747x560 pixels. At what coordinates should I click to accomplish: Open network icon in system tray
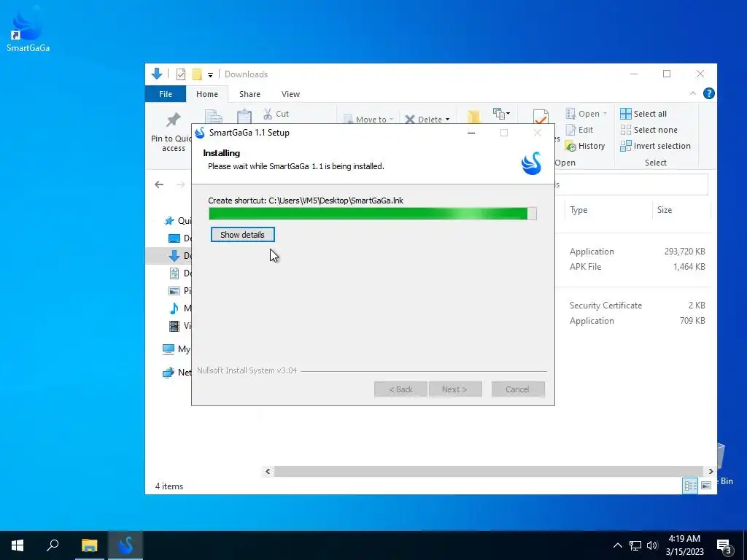click(x=635, y=545)
